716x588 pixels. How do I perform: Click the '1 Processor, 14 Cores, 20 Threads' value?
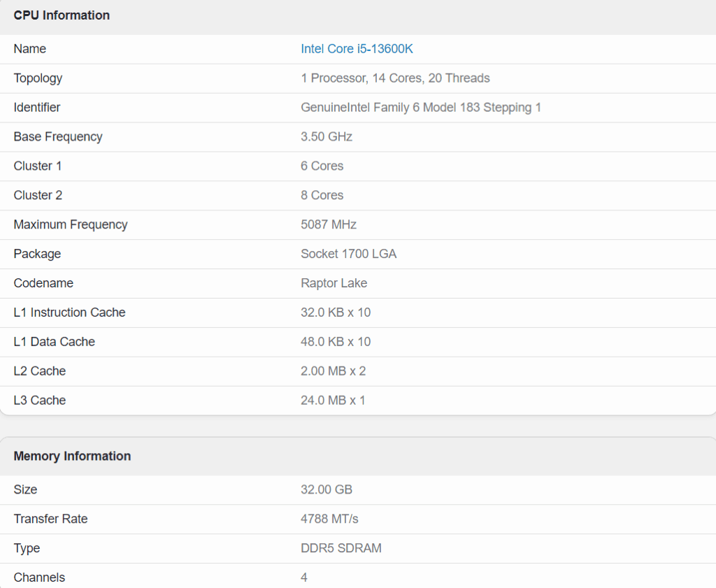(x=395, y=78)
